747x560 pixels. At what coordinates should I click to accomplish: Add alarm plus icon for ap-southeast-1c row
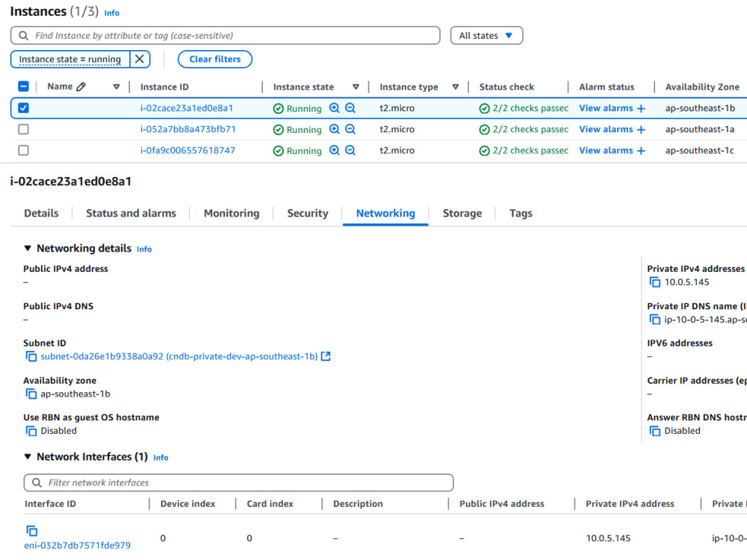641,151
